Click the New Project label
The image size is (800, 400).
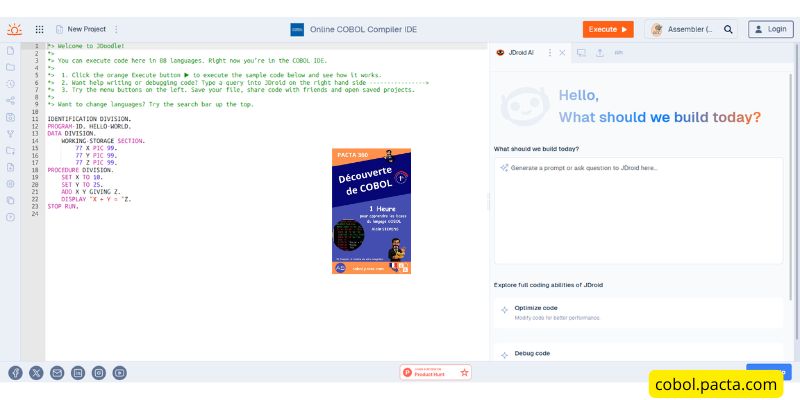(x=87, y=29)
